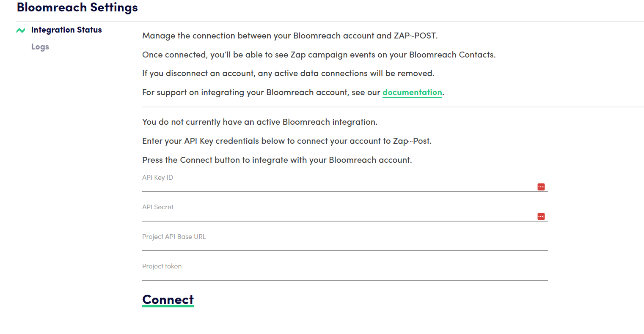Click the underlined Connect text at the bottom
This screenshot has height=334, width=644.
(168, 299)
